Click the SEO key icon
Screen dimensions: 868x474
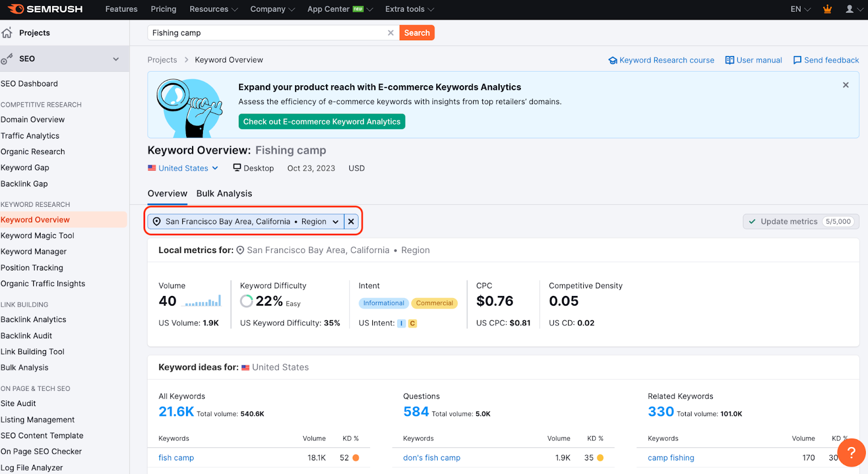click(x=7, y=59)
